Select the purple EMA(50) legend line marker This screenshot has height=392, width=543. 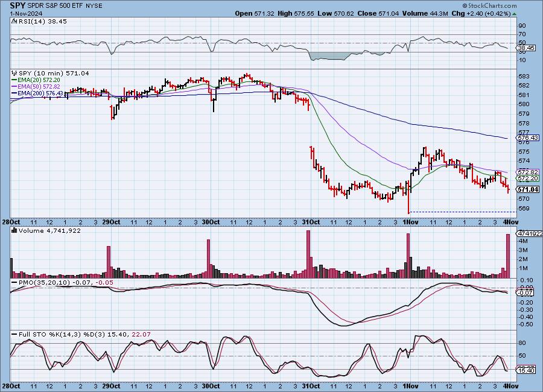[x=14, y=87]
